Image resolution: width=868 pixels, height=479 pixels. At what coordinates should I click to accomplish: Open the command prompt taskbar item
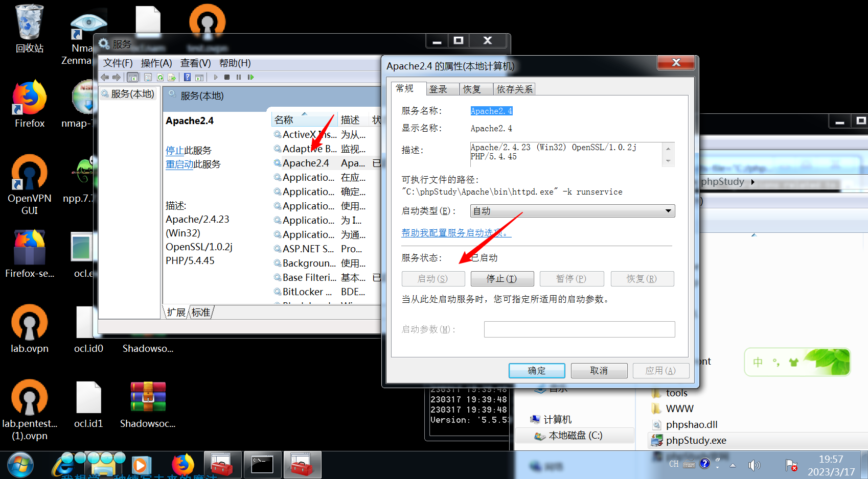(262, 465)
